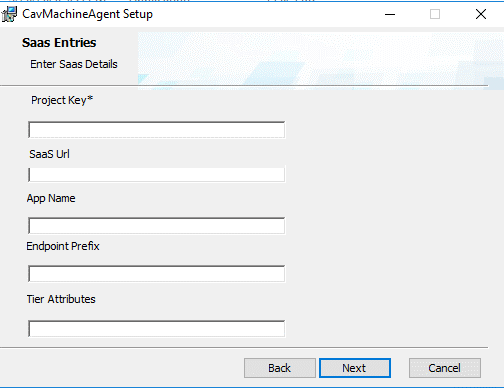Click the Saas Entries heading
The width and height of the screenshot is (504, 388).
click(59, 43)
